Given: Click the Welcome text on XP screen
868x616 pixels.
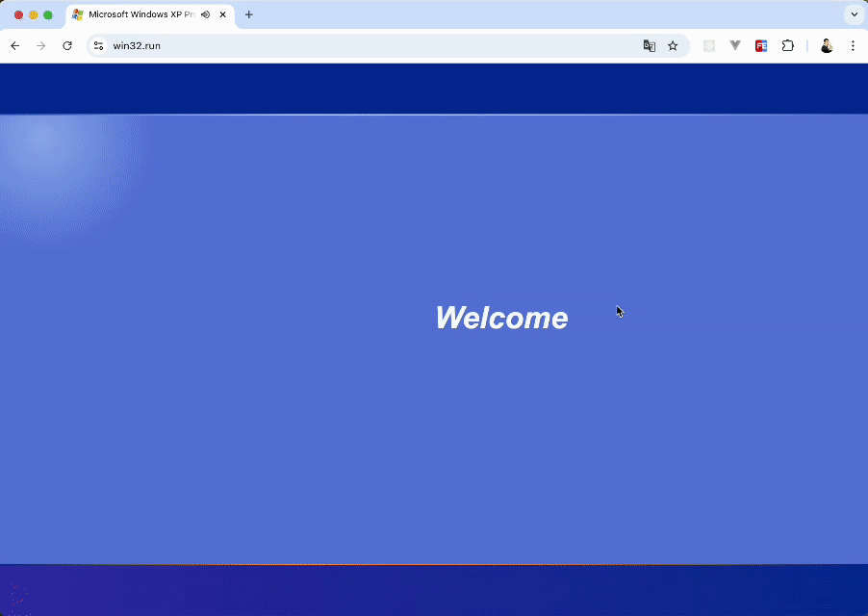Looking at the screenshot, I should pos(501,318).
